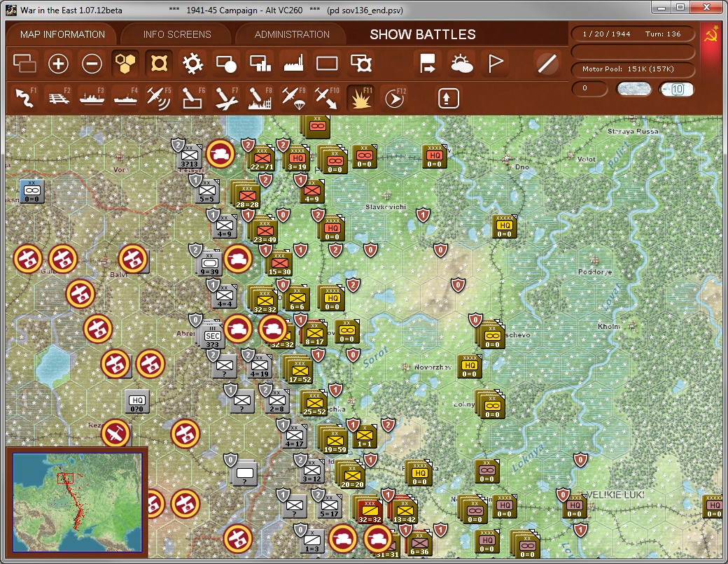The width and height of the screenshot is (728, 564).
Task: Click the VELIKIE LUKI city label
Action: click(x=615, y=495)
